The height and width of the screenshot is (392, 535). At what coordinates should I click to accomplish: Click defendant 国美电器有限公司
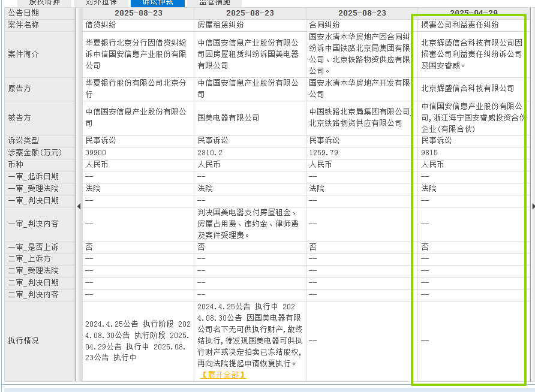pyautogui.click(x=250, y=118)
